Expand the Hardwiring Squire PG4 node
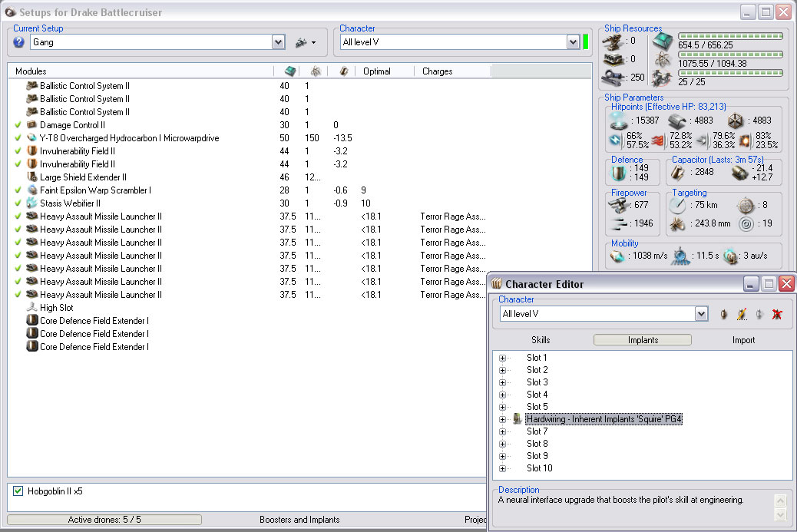 (x=502, y=420)
